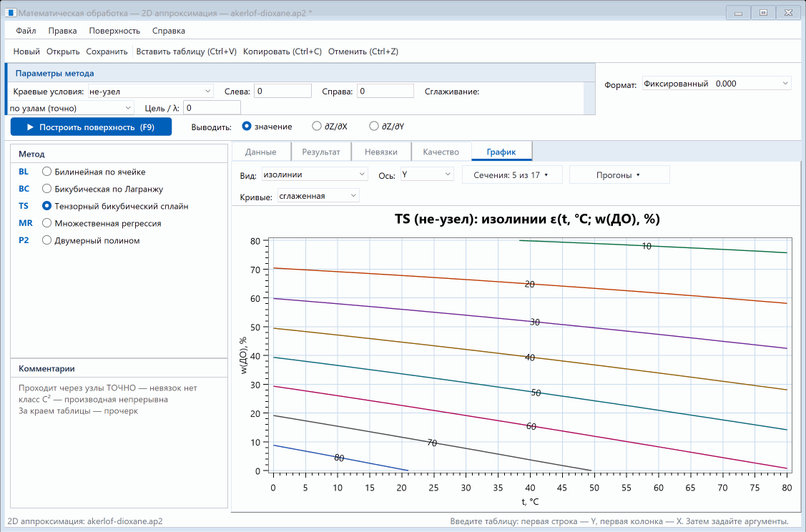Switch to the Качество tab

(x=441, y=152)
